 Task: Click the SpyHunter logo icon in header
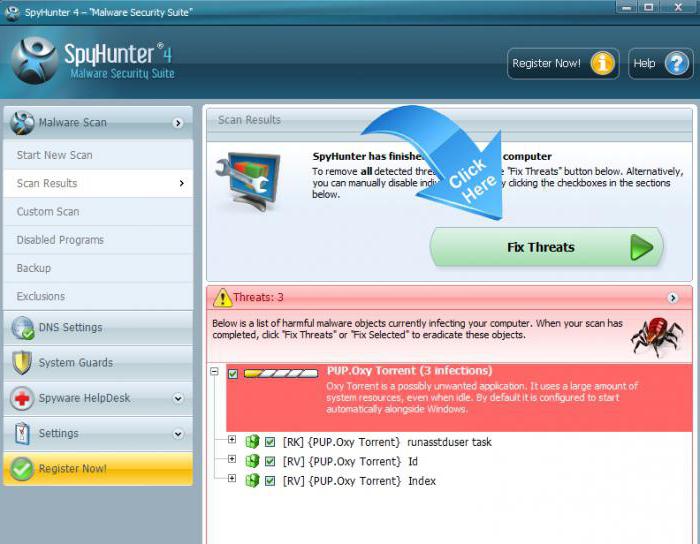(x=34, y=60)
